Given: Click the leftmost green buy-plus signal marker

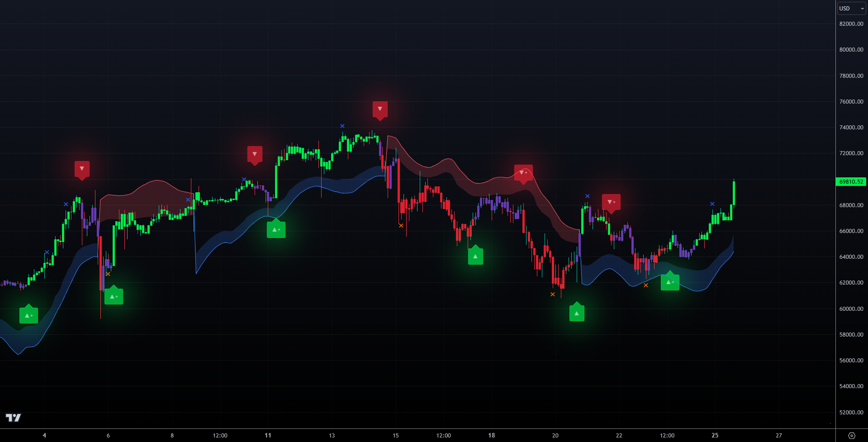Looking at the screenshot, I should pyautogui.click(x=28, y=314).
